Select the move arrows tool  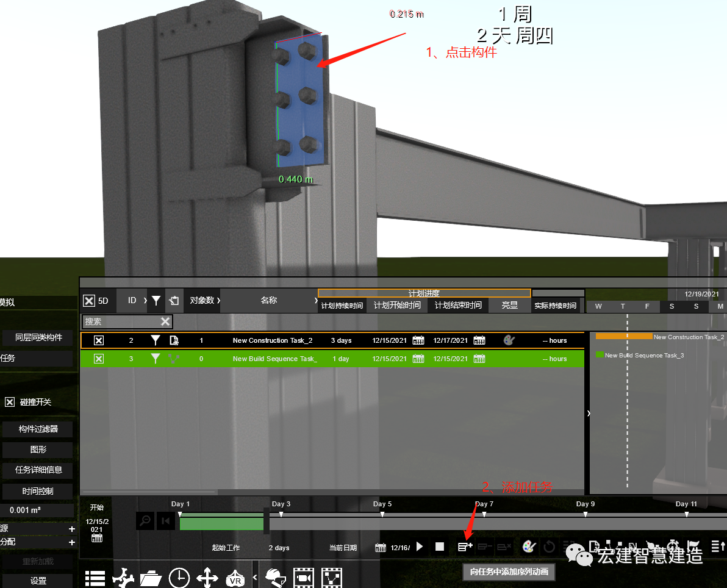coord(207,578)
